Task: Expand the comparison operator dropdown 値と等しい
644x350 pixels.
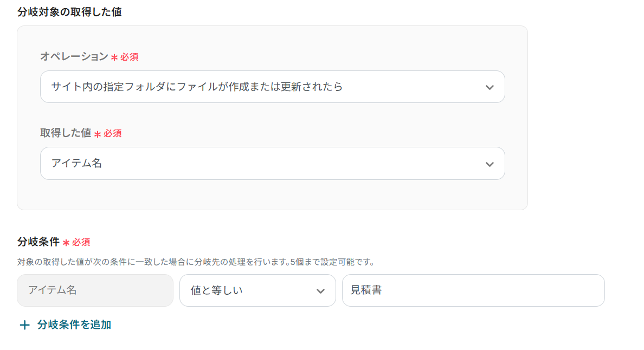Action: point(257,290)
